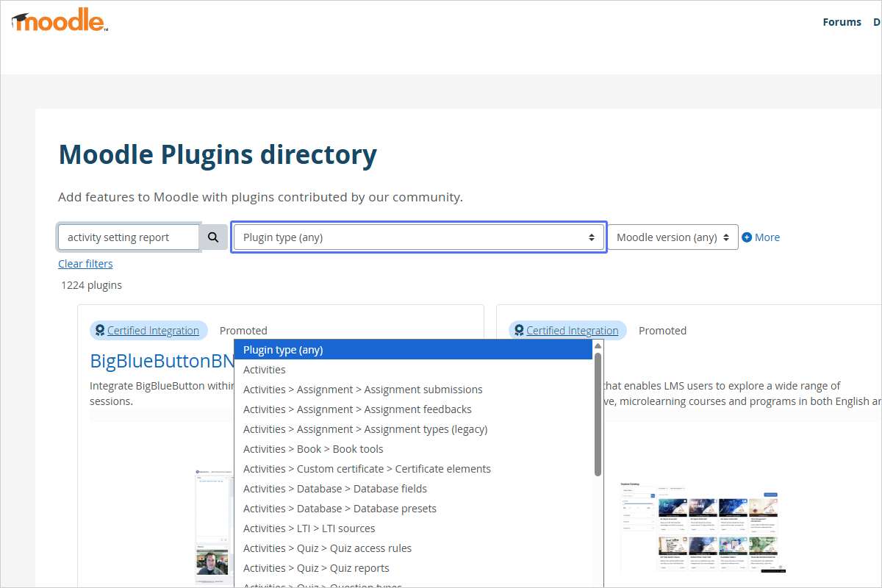Click the first card's Promoted label

243,331
